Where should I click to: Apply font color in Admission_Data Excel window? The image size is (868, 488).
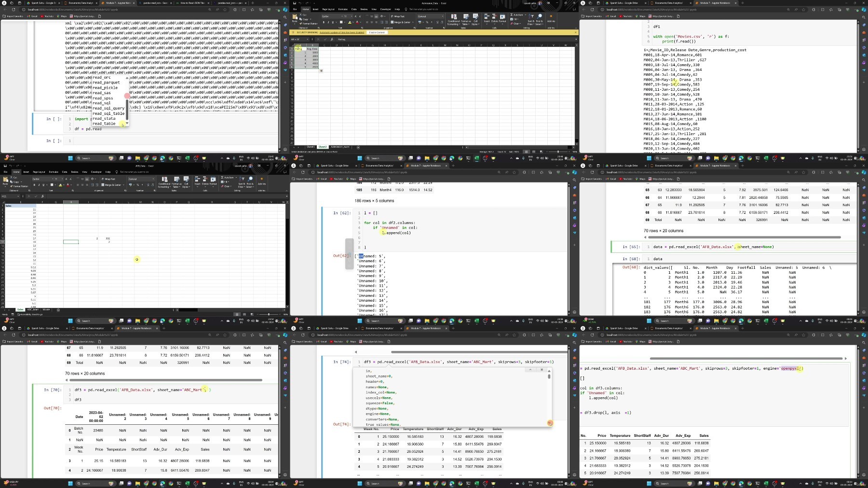(x=357, y=22)
